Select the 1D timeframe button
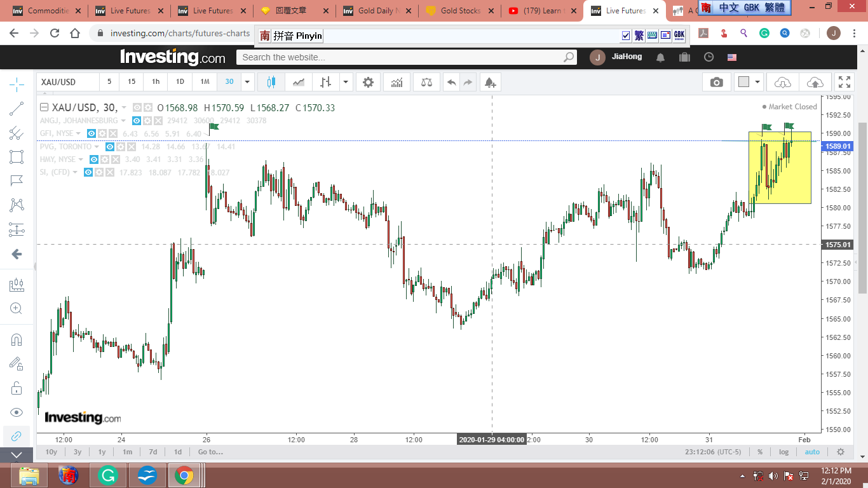 (180, 82)
